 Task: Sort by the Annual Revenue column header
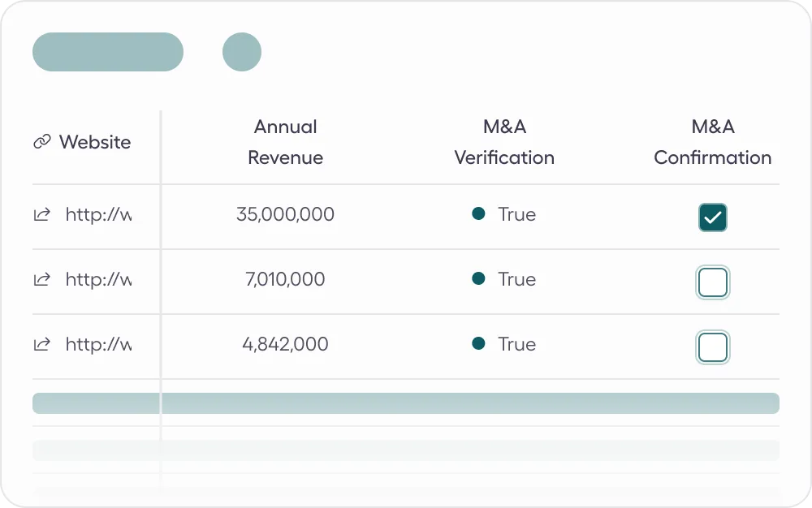[x=285, y=142]
